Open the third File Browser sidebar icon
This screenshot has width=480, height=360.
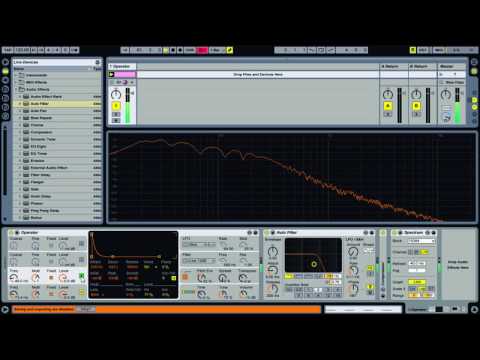click(5, 107)
